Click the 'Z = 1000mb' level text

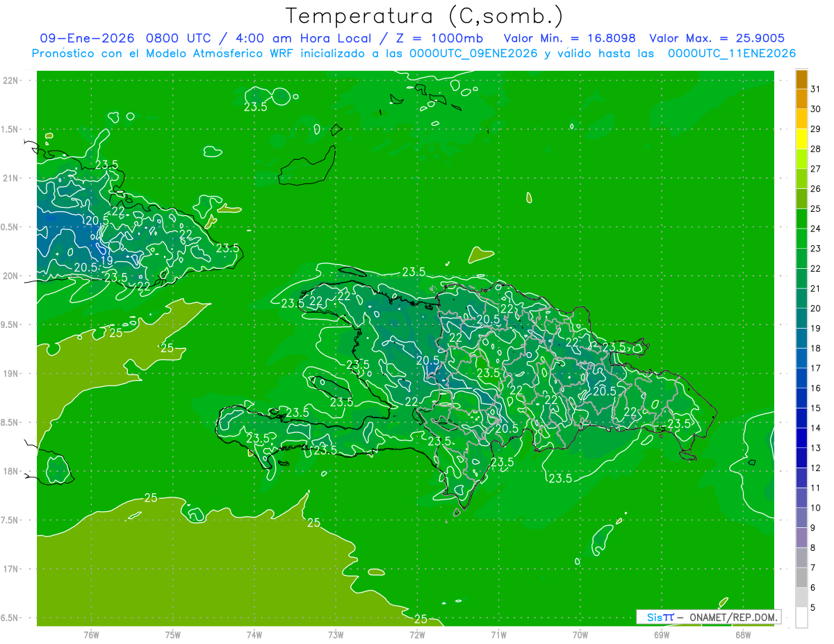coord(441,38)
